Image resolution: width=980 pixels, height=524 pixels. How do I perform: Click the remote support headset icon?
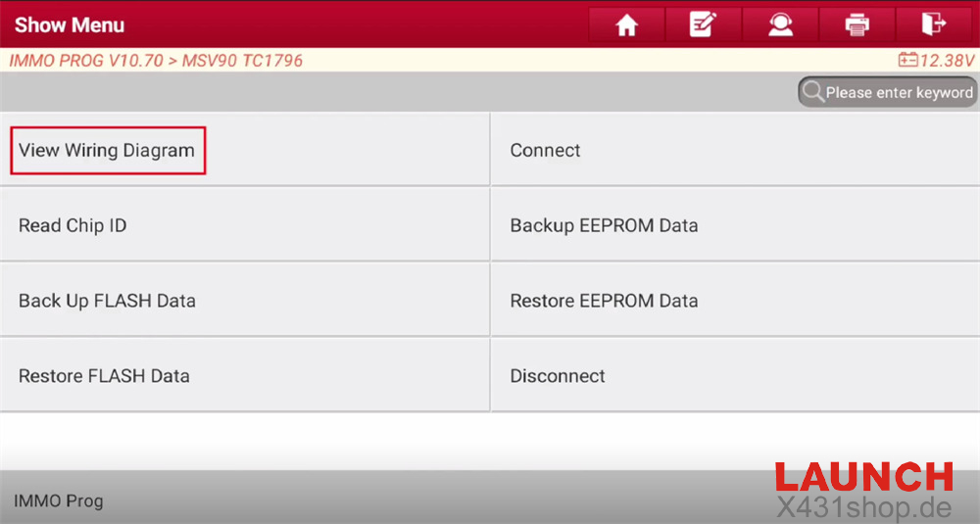(x=780, y=24)
